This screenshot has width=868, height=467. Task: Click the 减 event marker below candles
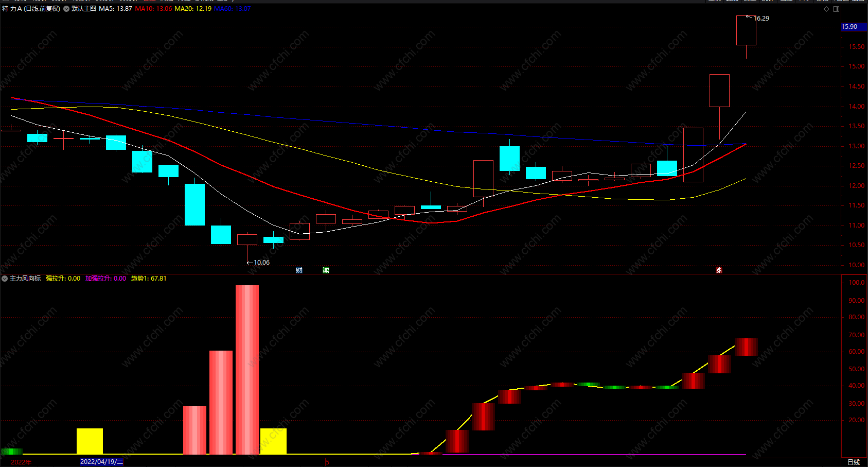coord(326,270)
